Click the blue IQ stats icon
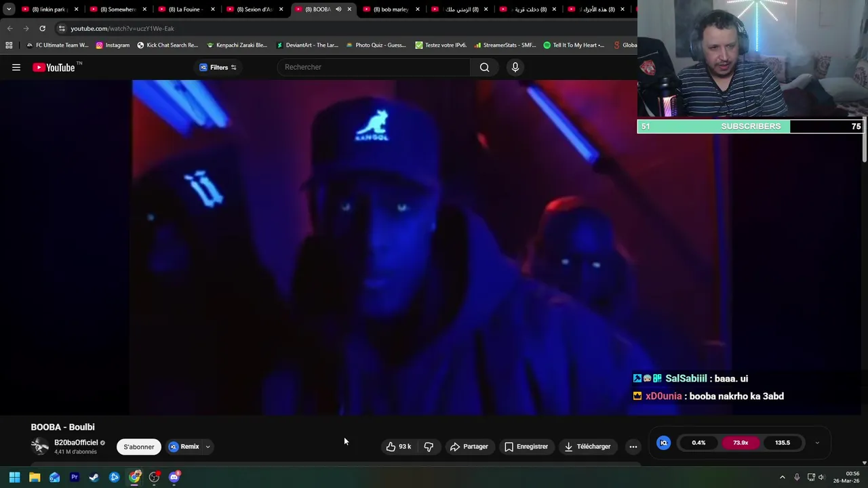This screenshot has height=488, width=868. [664, 443]
